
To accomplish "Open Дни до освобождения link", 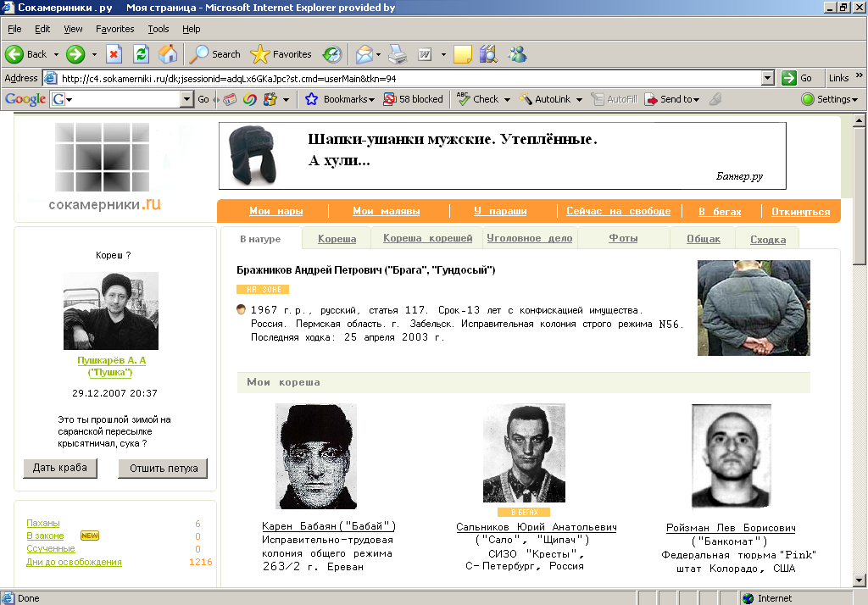I will (75, 562).
